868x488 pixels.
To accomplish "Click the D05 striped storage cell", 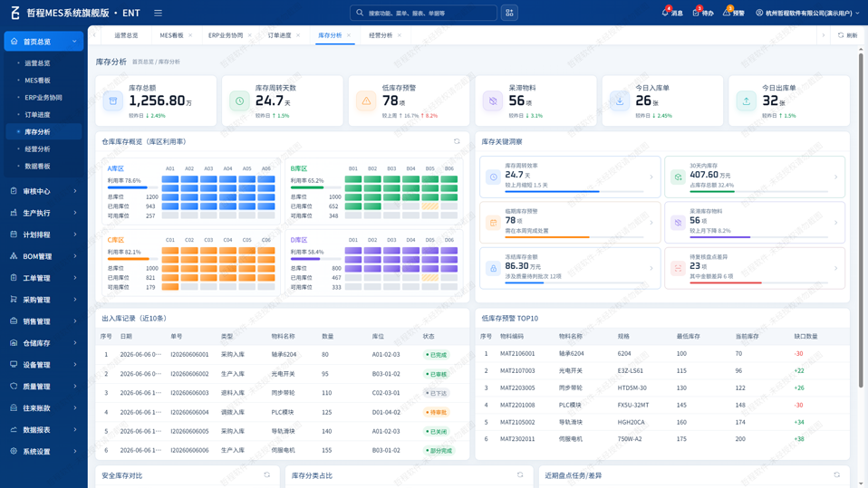I will (430, 278).
